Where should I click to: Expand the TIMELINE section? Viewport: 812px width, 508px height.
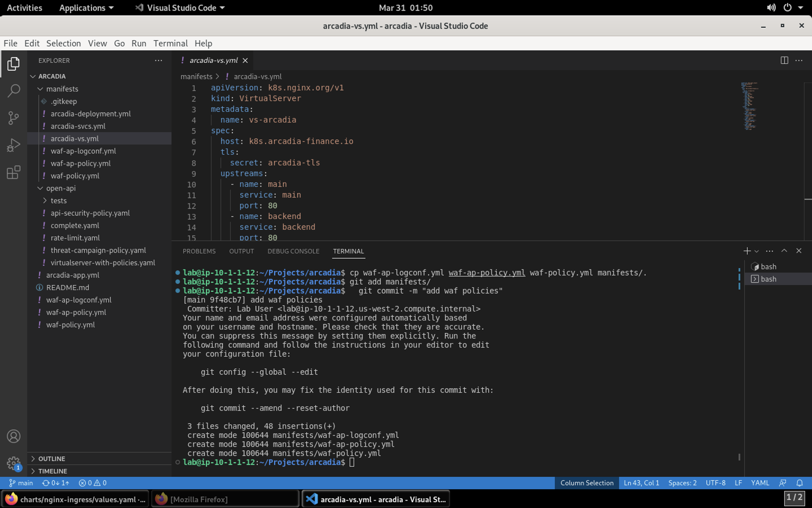coord(52,471)
